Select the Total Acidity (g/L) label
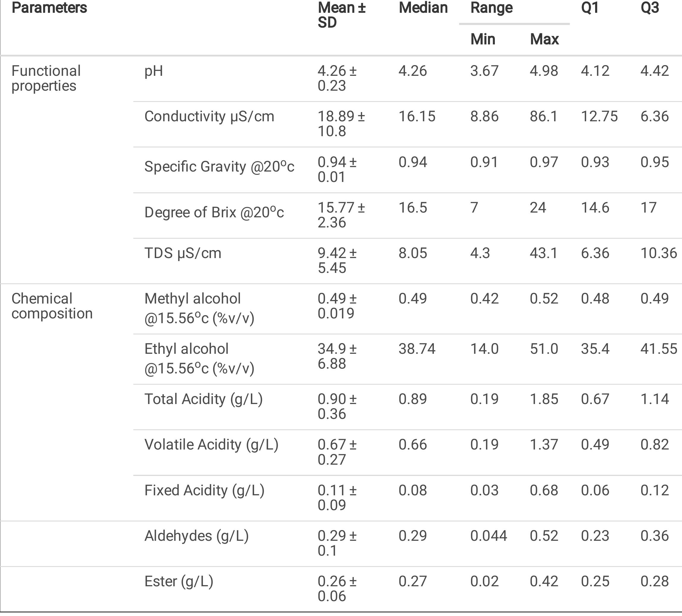This screenshot has height=616, width=682. click(x=203, y=399)
